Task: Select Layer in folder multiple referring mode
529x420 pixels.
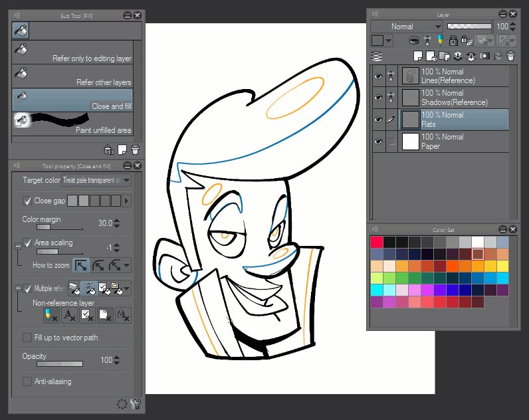Action: pyautogui.click(x=116, y=288)
